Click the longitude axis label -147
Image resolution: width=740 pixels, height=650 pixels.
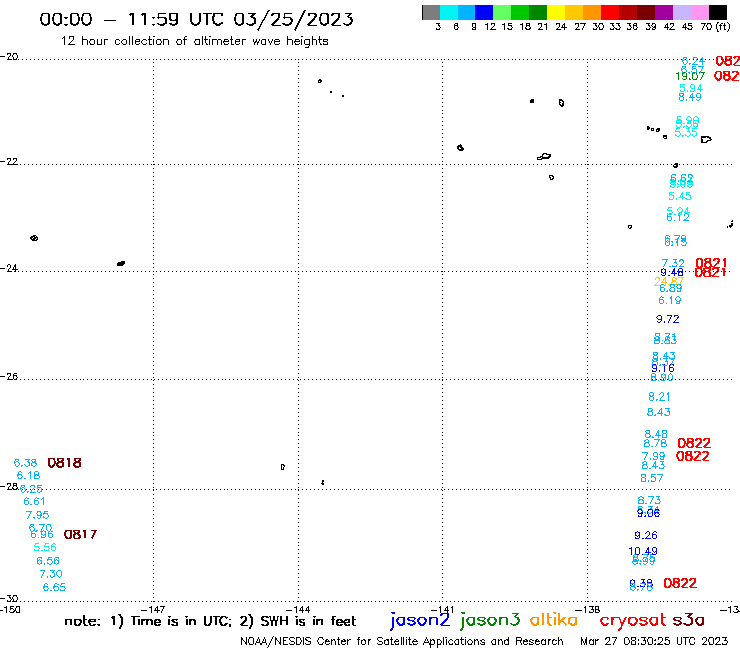(153, 609)
